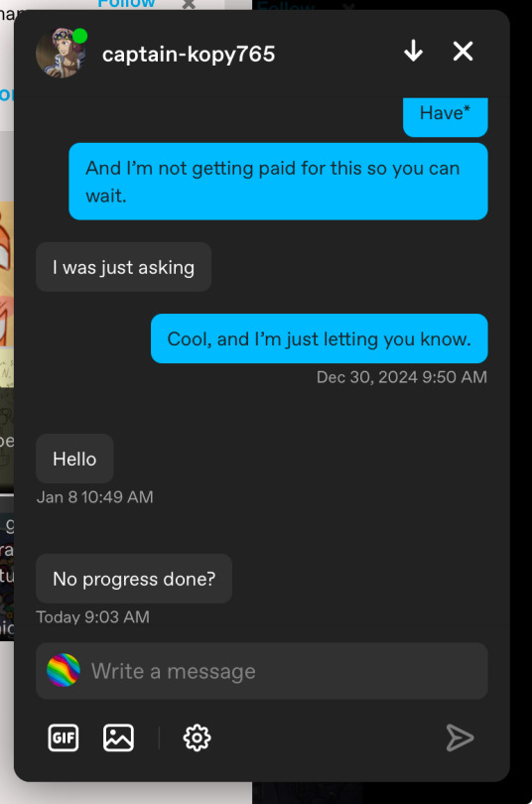Send message with paper plane icon
Image resolution: width=532 pixels, height=804 pixels.
[460, 737]
